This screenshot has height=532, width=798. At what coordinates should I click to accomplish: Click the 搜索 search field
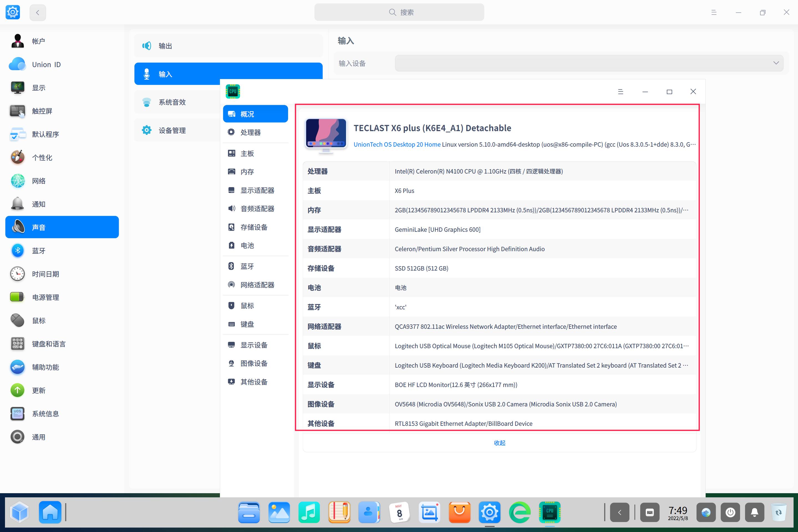pos(399,12)
